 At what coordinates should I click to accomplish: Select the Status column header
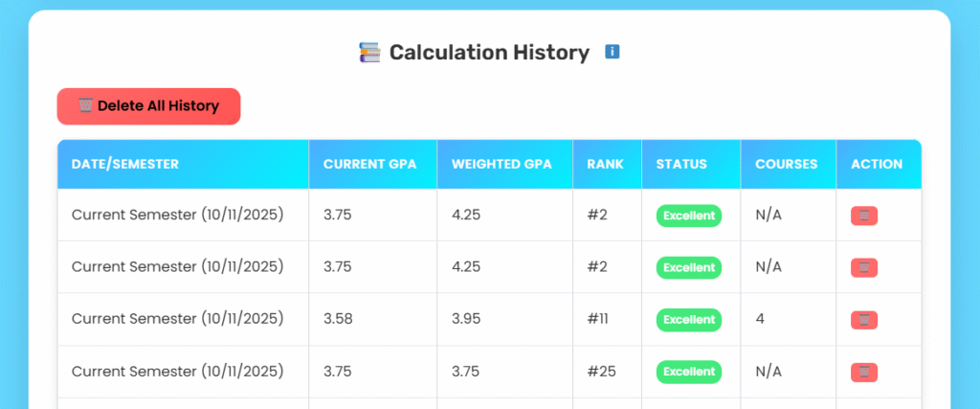coord(681,164)
